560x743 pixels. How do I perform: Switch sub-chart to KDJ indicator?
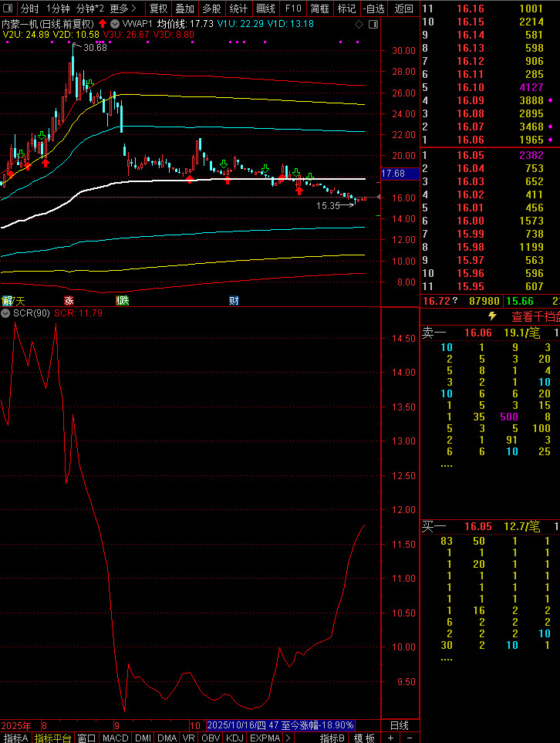pos(234,738)
